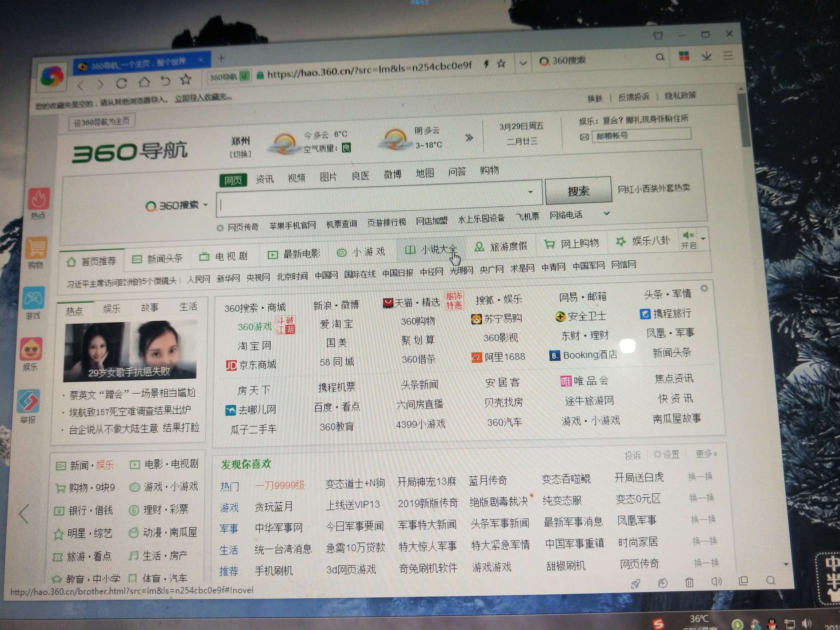The image size is (840, 630).
Task: Open the 360搜索 engine selector dropdown
Action: coord(177,206)
